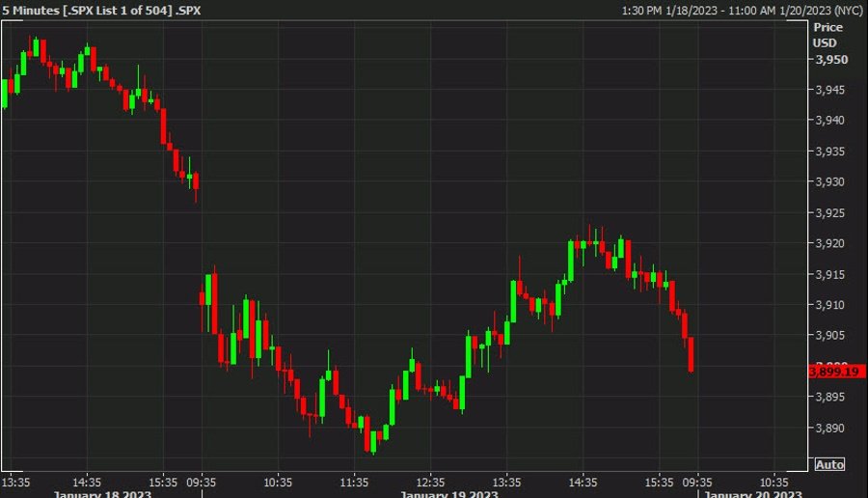Click the lowest candle near 11:35 on January 19
This screenshot has height=498, width=868.
pyautogui.click(x=371, y=442)
